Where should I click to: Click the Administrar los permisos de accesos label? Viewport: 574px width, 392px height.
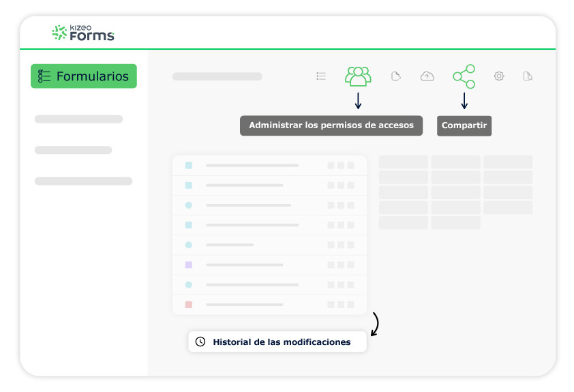[331, 125]
